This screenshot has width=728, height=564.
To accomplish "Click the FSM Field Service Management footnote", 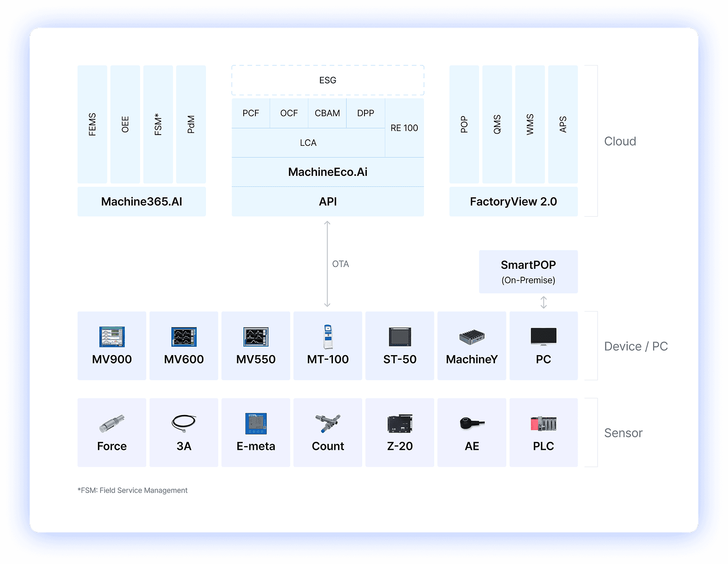I will click(132, 490).
